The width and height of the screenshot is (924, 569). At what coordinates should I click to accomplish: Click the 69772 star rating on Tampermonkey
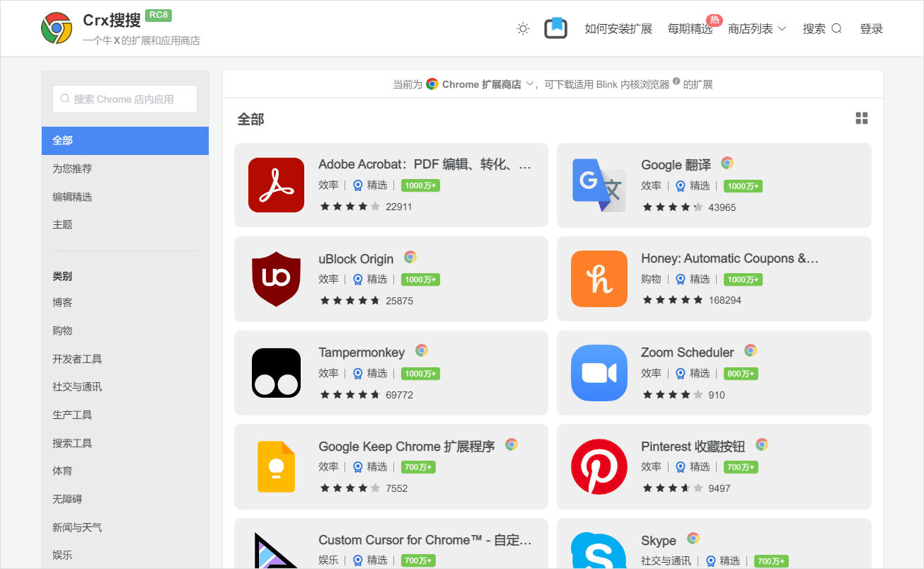click(x=366, y=394)
